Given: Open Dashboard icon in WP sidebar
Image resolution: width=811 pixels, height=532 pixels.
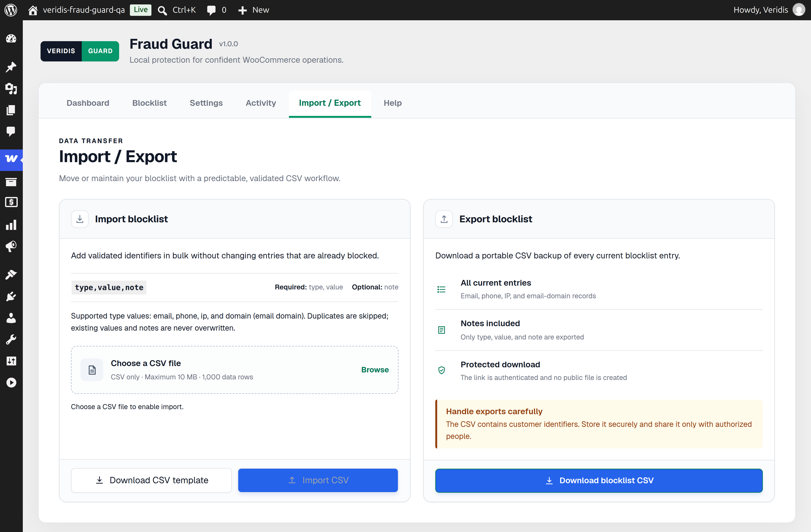Looking at the screenshot, I should [11, 38].
